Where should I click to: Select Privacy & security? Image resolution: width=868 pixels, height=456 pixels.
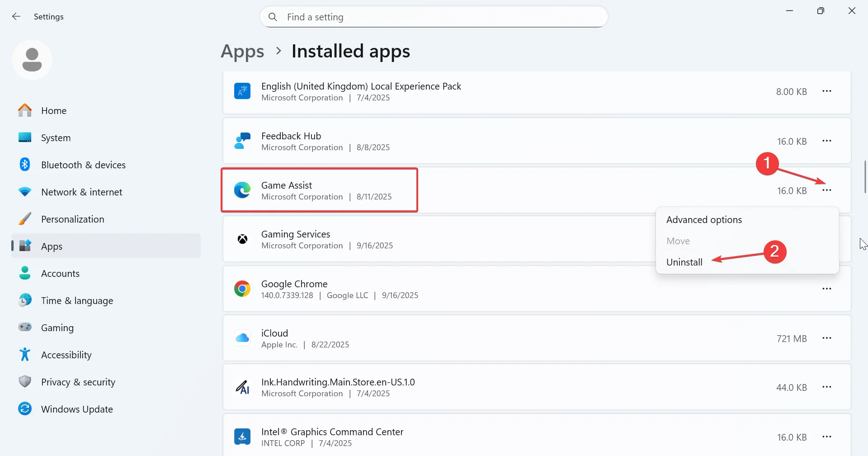(78, 381)
